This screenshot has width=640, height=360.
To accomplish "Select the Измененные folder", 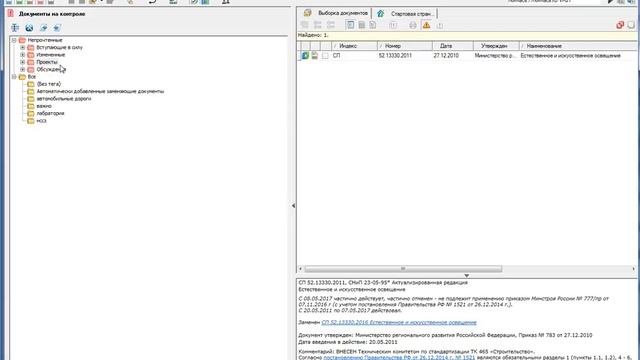I will coord(51,55).
